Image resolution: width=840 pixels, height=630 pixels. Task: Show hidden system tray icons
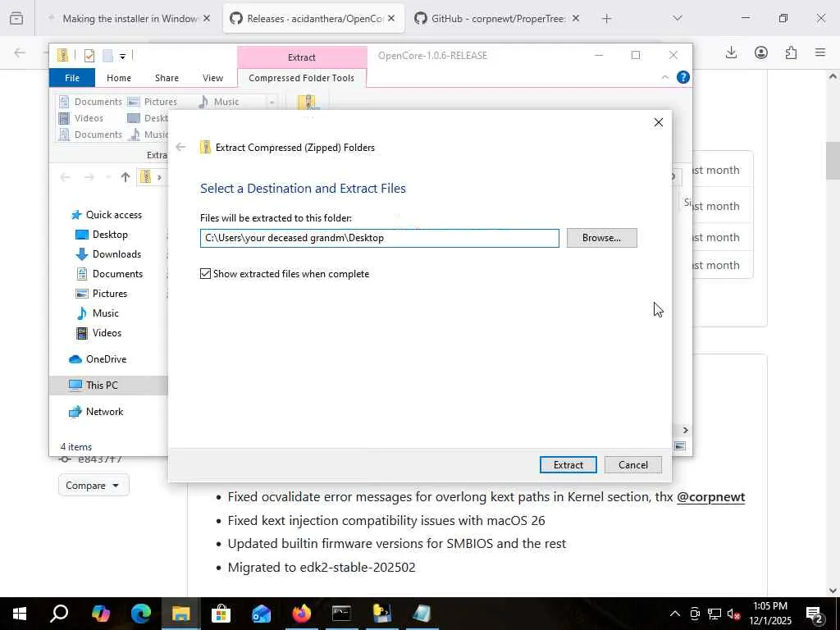[674, 614]
